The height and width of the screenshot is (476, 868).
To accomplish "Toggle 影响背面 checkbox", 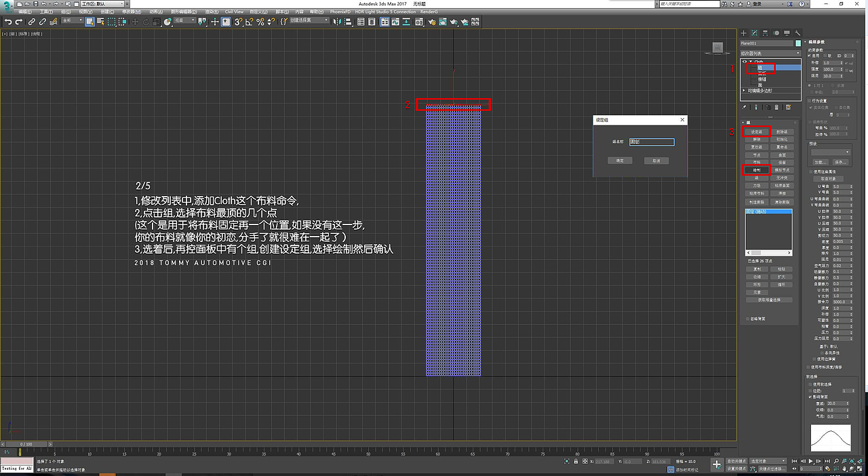I will coord(810,397).
